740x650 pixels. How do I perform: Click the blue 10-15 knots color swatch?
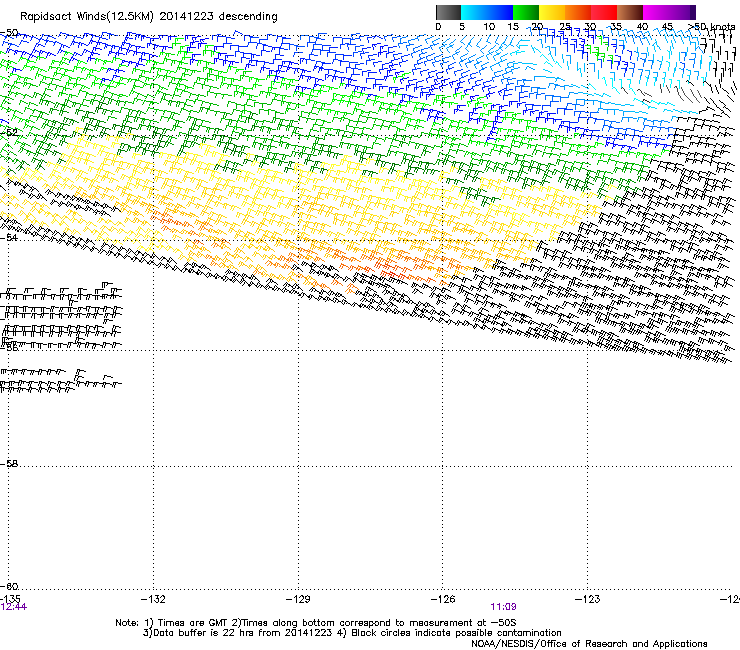(x=500, y=12)
